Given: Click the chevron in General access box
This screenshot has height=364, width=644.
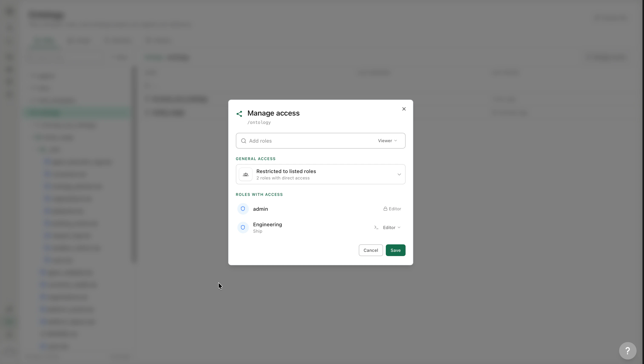Looking at the screenshot, I should 399,174.
